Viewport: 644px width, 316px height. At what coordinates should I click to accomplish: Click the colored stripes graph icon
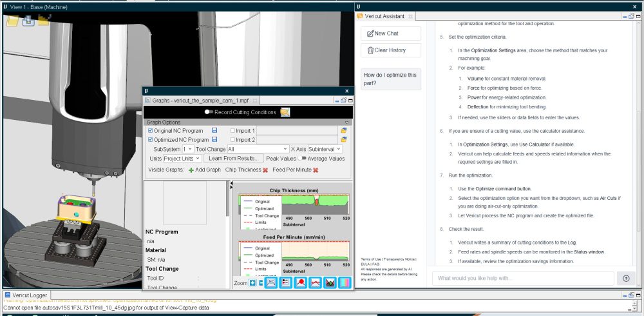coord(345,282)
